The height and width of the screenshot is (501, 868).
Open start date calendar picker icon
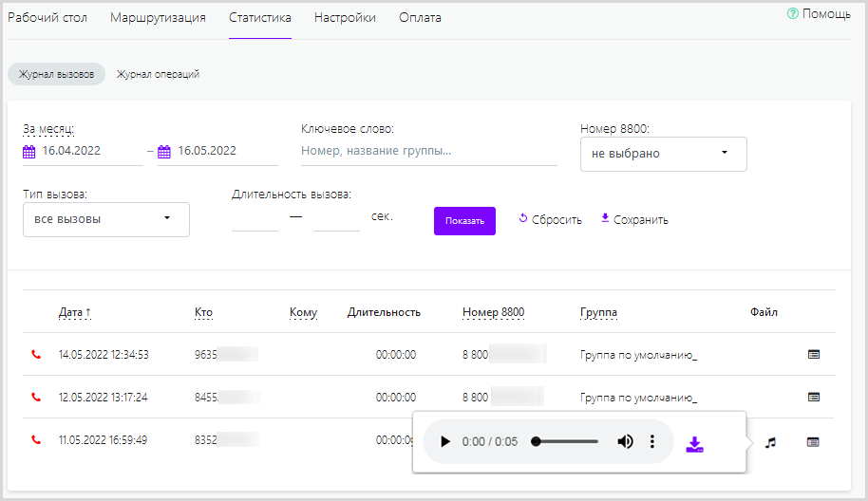click(x=28, y=152)
